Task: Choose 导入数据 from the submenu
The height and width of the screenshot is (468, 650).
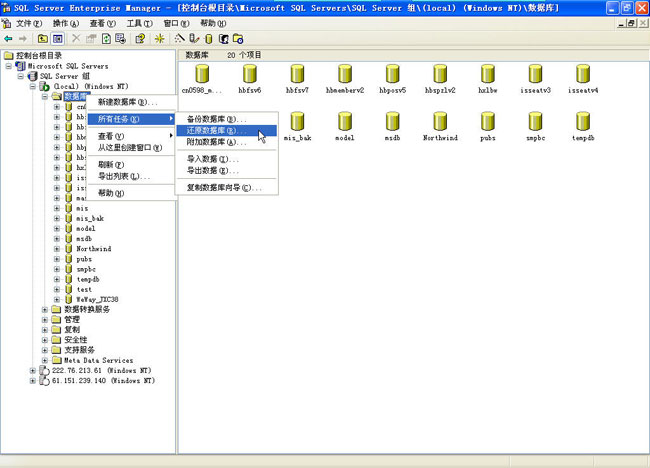Action: [227, 159]
